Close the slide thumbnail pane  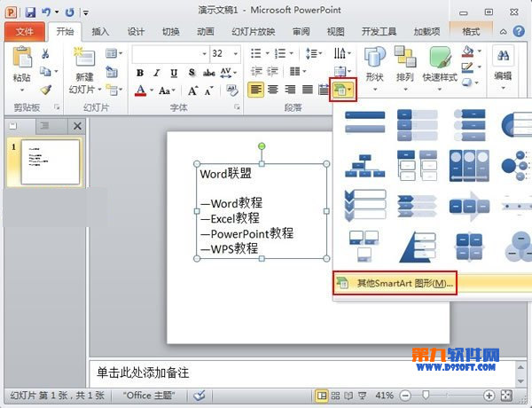77,126
